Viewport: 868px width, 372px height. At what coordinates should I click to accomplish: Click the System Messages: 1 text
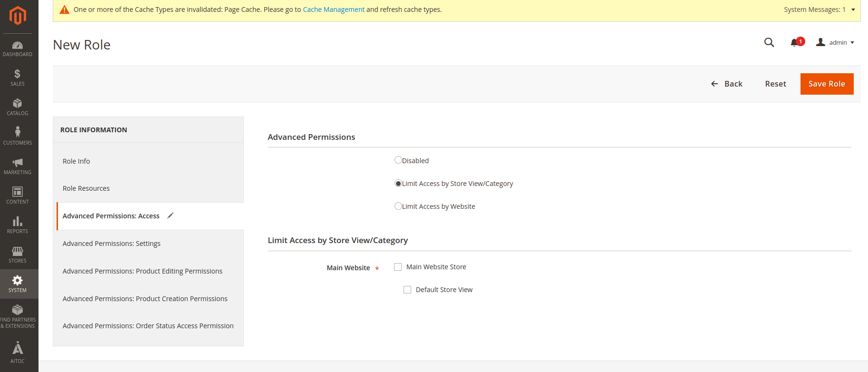pyautogui.click(x=815, y=10)
